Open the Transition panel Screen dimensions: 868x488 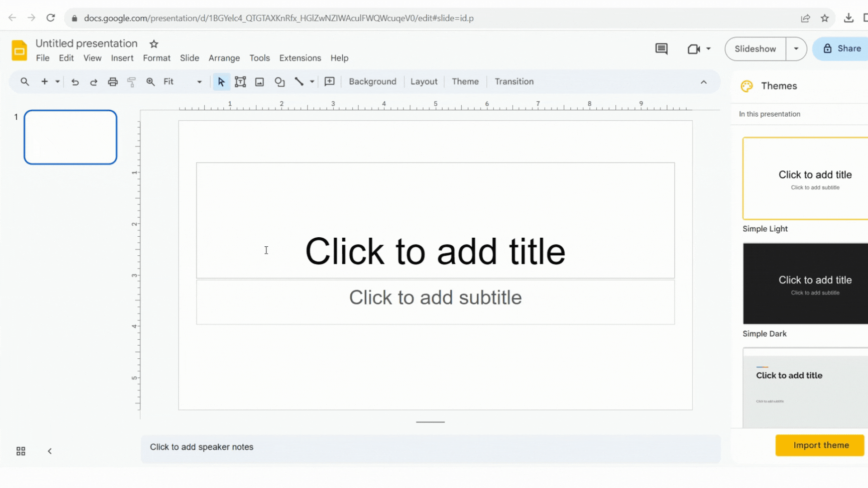(x=514, y=81)
